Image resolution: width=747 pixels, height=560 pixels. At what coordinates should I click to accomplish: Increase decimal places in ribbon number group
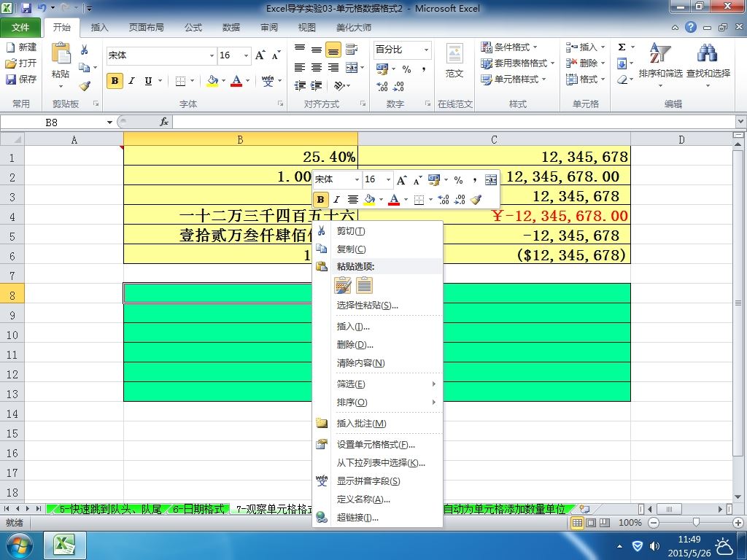pos(382,86)
